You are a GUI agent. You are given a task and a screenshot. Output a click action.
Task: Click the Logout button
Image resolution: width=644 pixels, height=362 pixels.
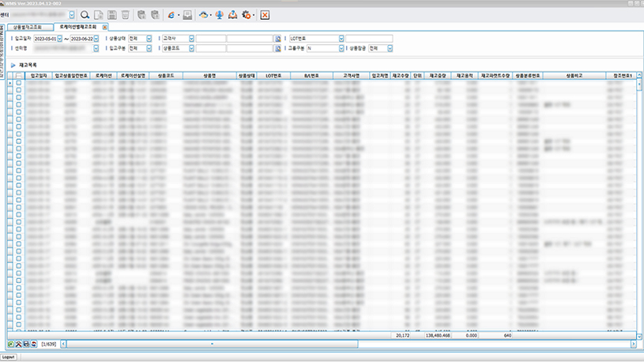9,357
